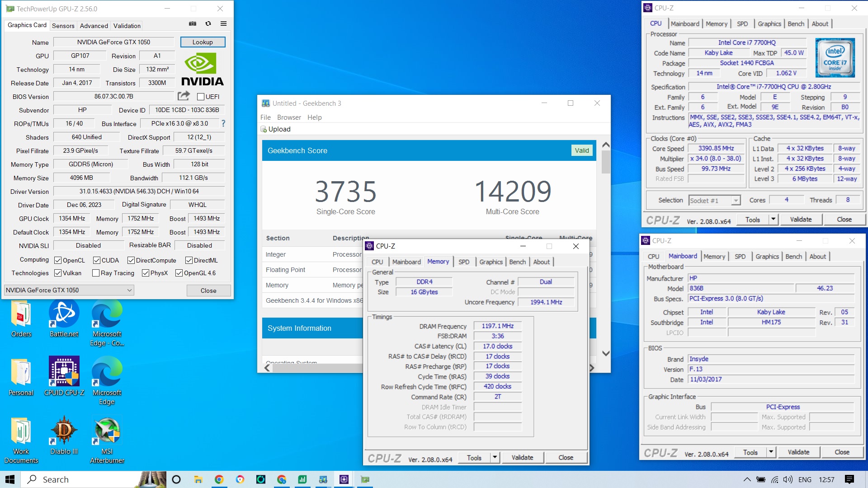Click the Geekbench scroll down arrow
Viewport: 868px width, 488px height.
coord(606,354)
